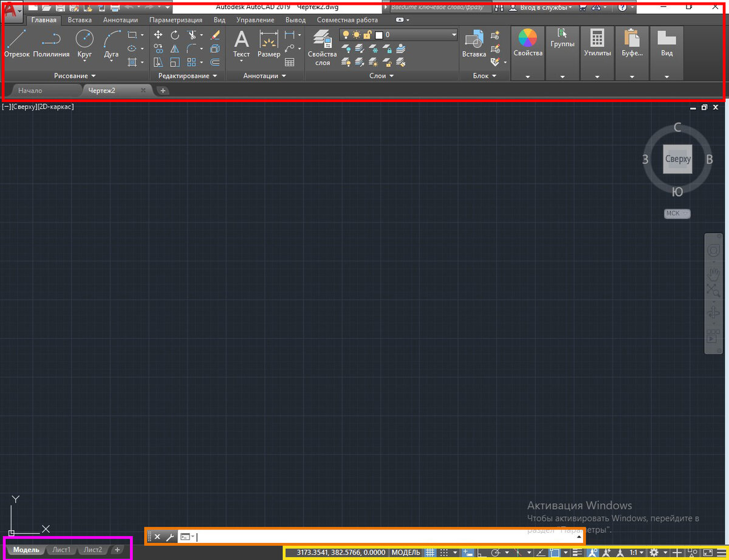
Task: Open the annotation scale 1:1 dropdown
Action: 636,553
